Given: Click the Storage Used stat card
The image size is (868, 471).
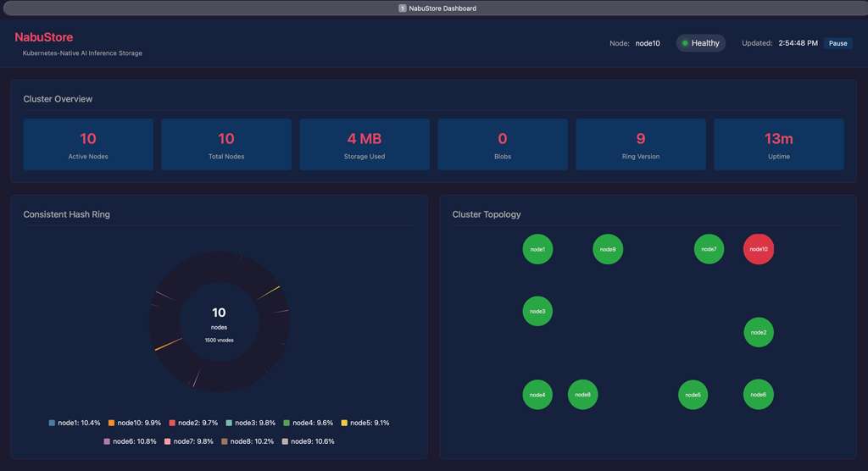Looking at the screenshot, I should [x=364, y=144].
